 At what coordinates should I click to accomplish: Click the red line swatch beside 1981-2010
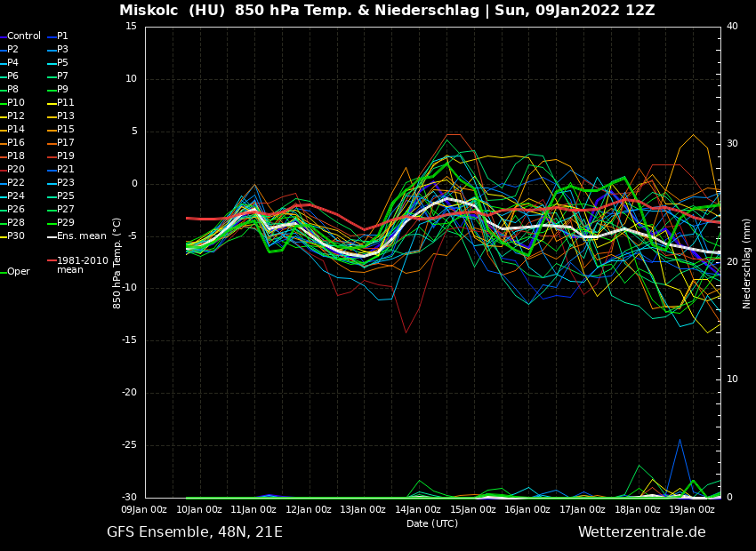(52, 261)
